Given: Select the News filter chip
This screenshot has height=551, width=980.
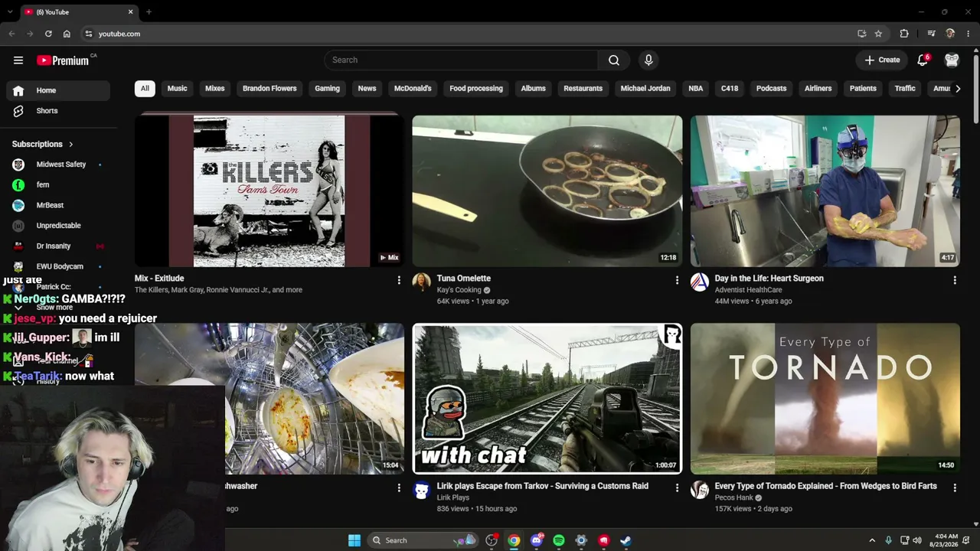Looking at the screenshot, I should [x=367, y=89].
